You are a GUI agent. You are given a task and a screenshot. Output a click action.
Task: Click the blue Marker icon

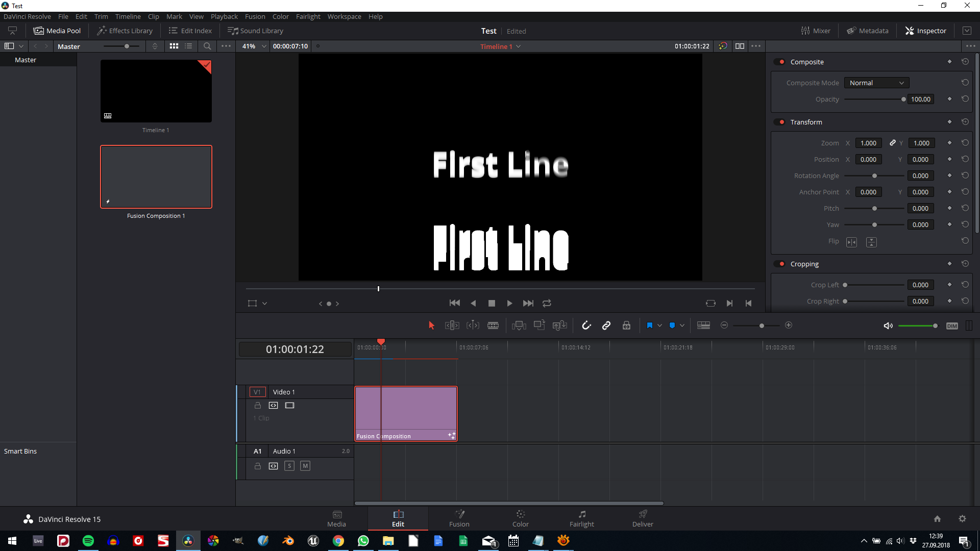coord(672,325)
